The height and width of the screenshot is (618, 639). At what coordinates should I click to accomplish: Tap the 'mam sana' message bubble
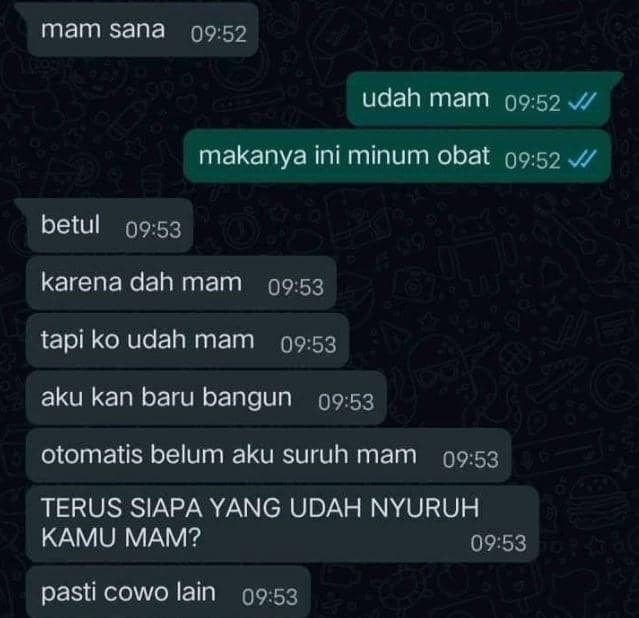(142, 29)
